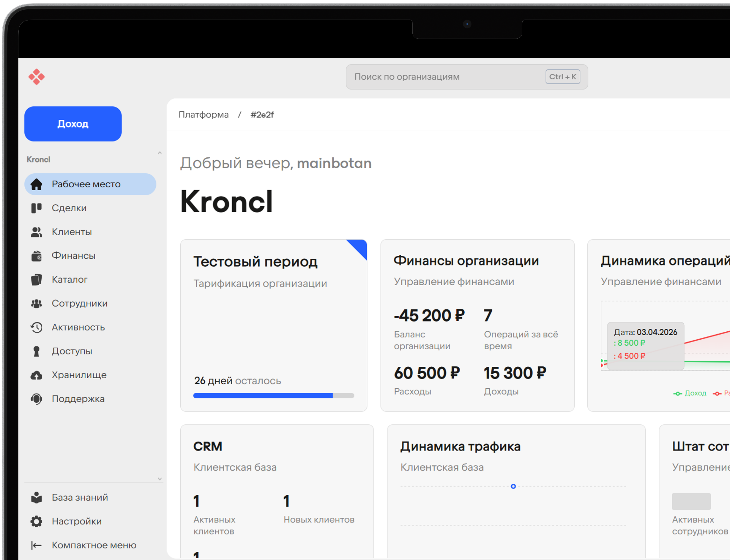The height and width of the screenshot is (560, 730).
Task: Click the Поддержка headset icon
Action: pyautogui.click(x=36, y=399)
